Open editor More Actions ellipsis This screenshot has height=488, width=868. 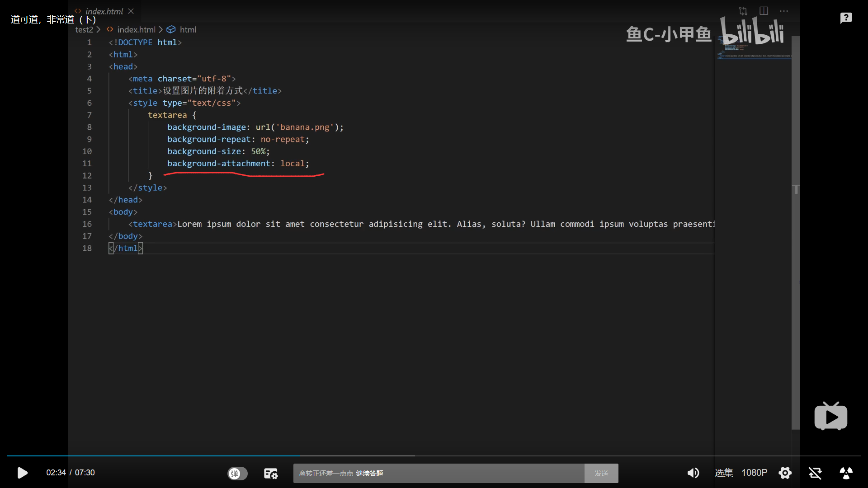pyautogui.click(x=784, y=11)
